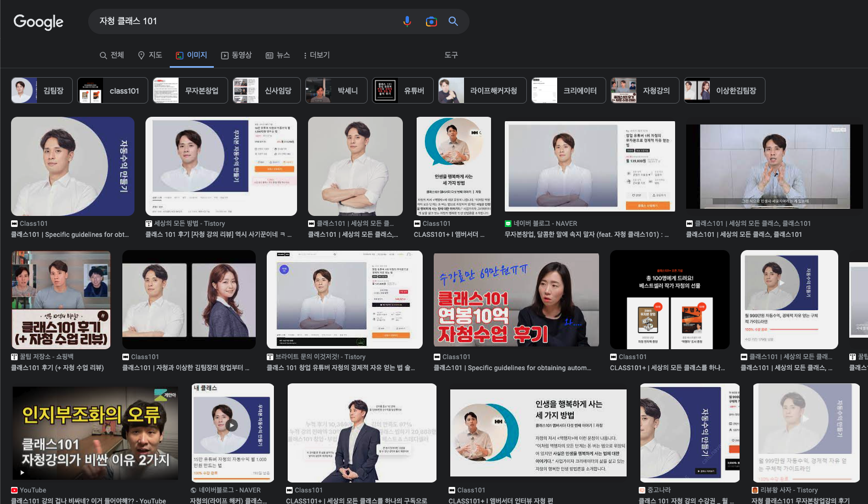Screen dimensions: 868x504
Task: Open the 중고나라 자청 강의 thumbnail
Action: [x=690, y=433]
